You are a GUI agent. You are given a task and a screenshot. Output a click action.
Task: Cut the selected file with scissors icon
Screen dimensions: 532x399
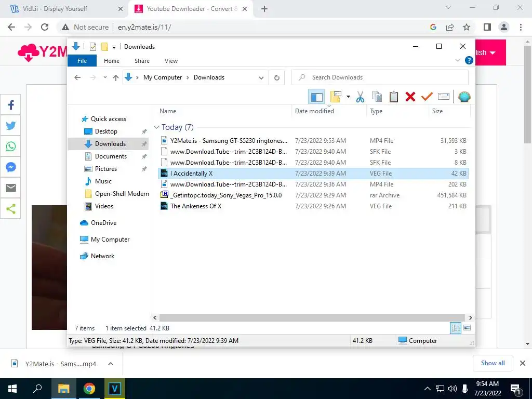pos(360,97)
